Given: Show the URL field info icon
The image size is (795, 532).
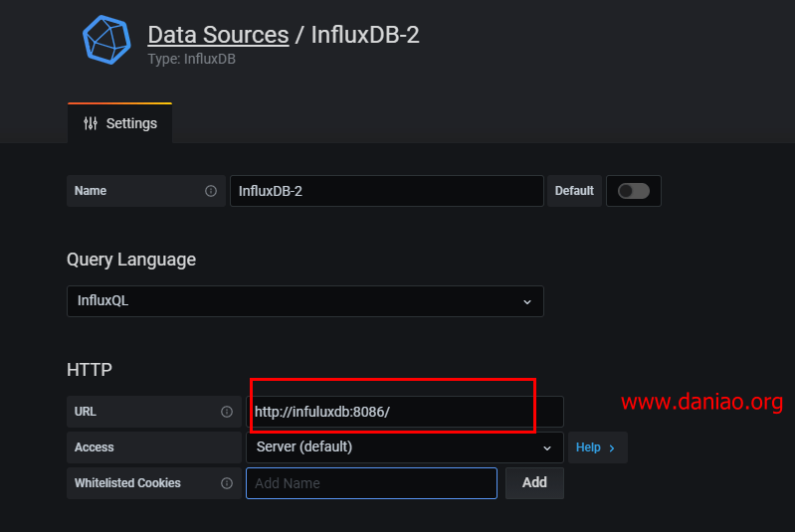Looking at the screenshot, I should pyautogui.click(x=227, y=412).
